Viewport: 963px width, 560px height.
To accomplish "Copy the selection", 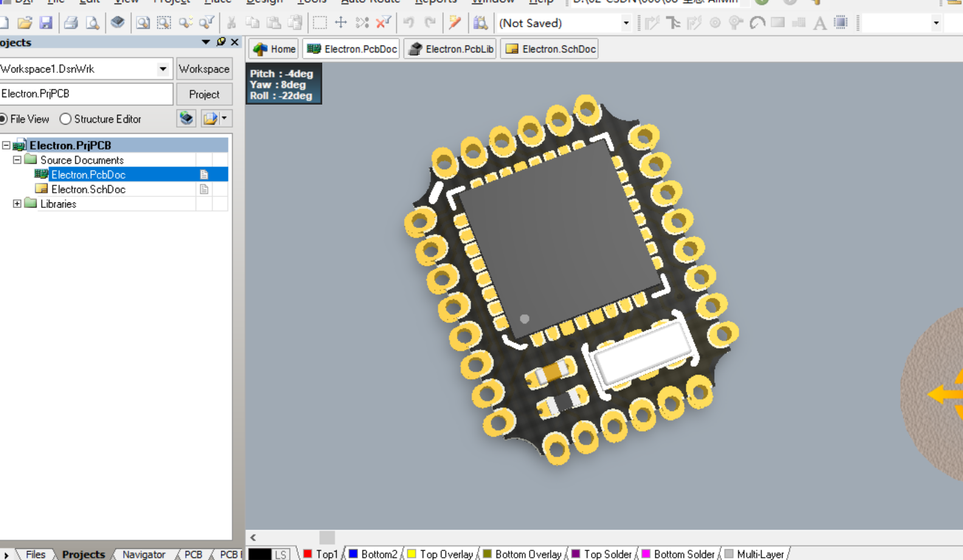I will tap(252, 23).
